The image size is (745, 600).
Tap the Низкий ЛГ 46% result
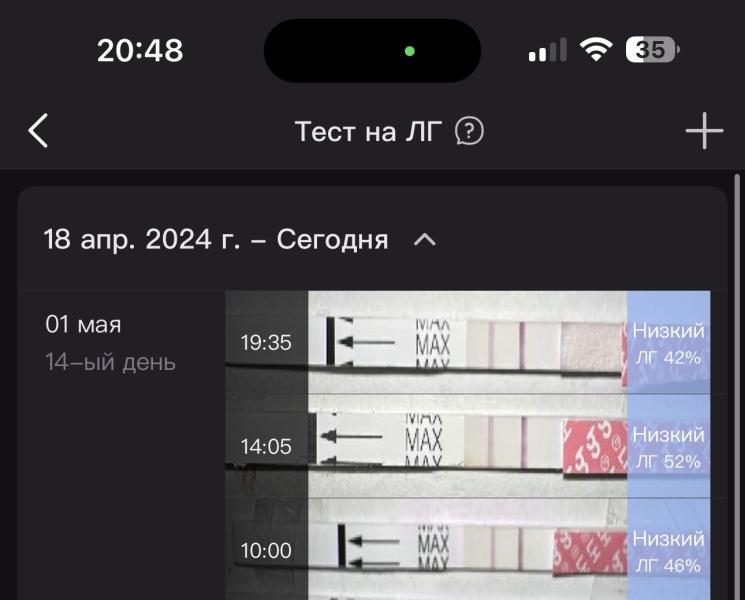click(669, 551)
